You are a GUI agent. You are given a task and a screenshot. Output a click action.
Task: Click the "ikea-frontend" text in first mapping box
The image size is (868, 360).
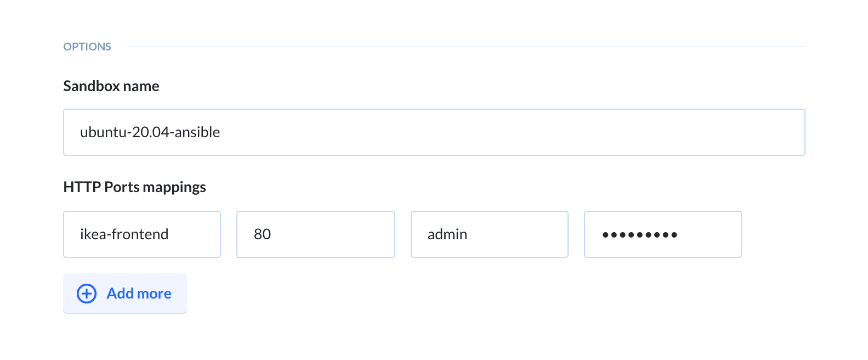click(124, 234)
